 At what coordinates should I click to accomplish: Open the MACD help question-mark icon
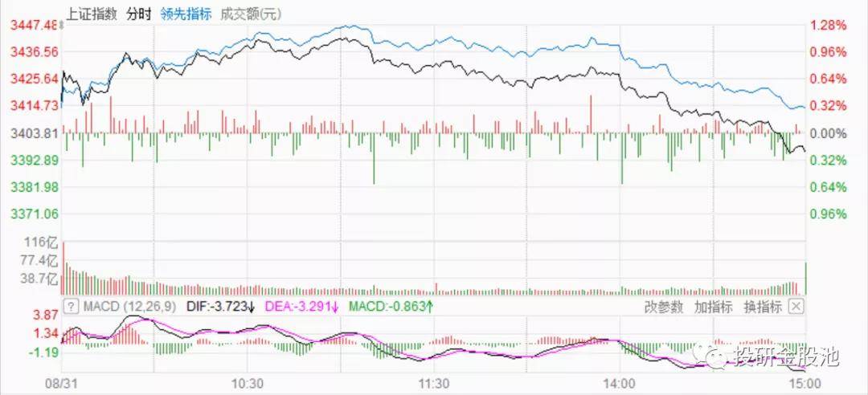[72, 306]
